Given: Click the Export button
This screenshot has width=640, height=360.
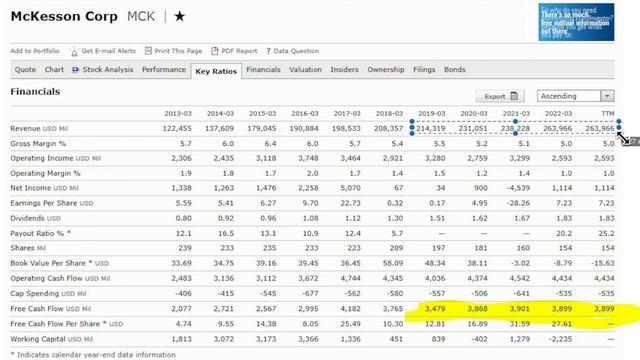Looking at the screenshot, I should click(500, 96).
